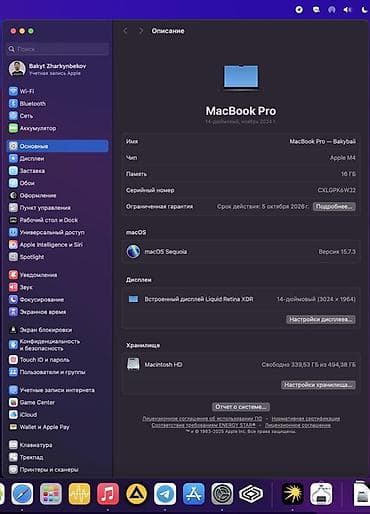
Task: Click Отчет о системе button
Action: pos(241,407)
